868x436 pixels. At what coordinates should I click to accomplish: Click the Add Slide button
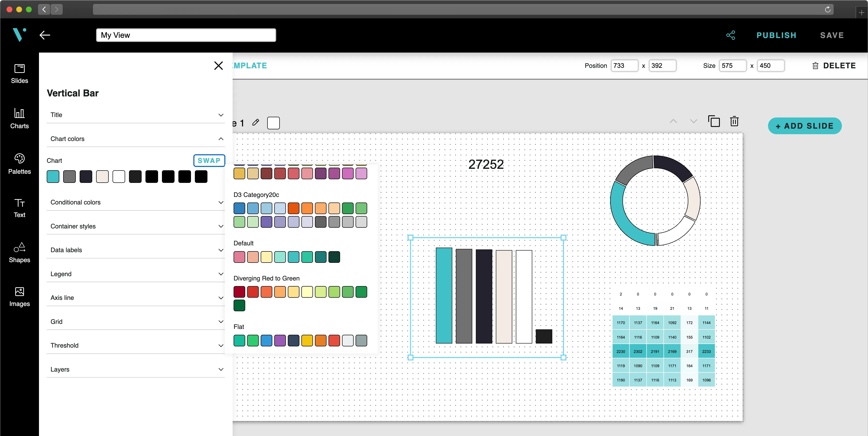pos(804,126)
